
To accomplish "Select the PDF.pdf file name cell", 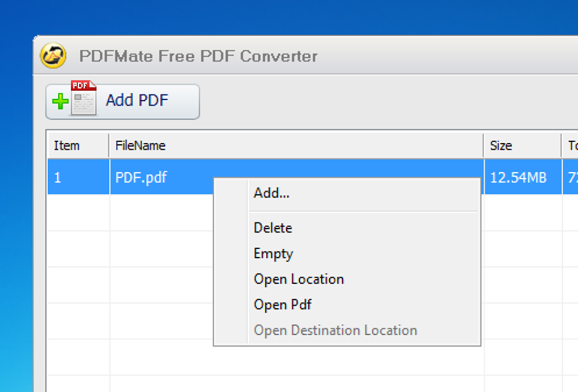I will coord(141,177).
